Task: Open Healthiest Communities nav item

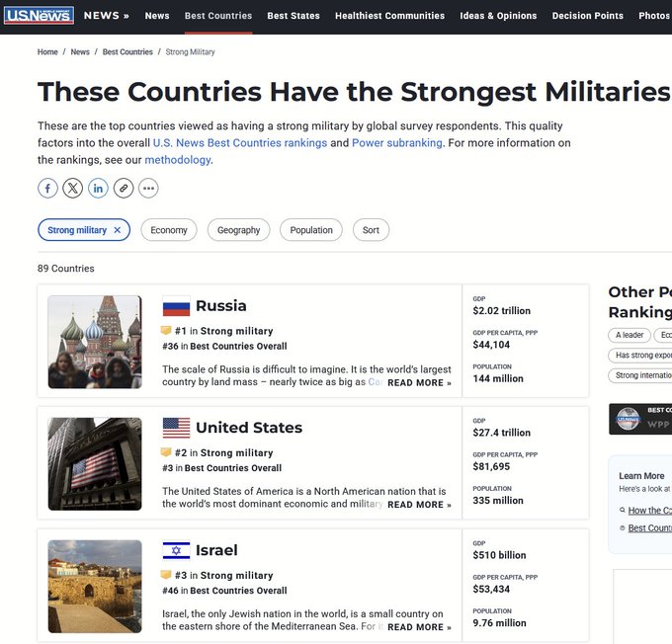Action: pos(390,16)
